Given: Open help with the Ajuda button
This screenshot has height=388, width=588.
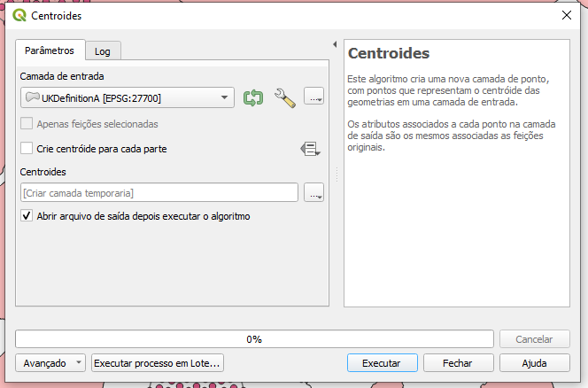Looking at the screenshot, I should pos(534,362).
